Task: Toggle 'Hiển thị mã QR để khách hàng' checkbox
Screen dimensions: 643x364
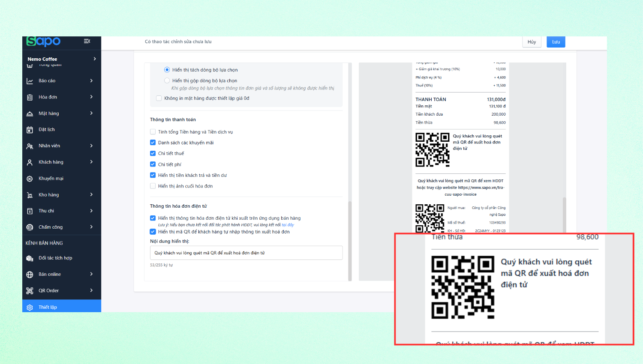Action: [x=153, y=232]
